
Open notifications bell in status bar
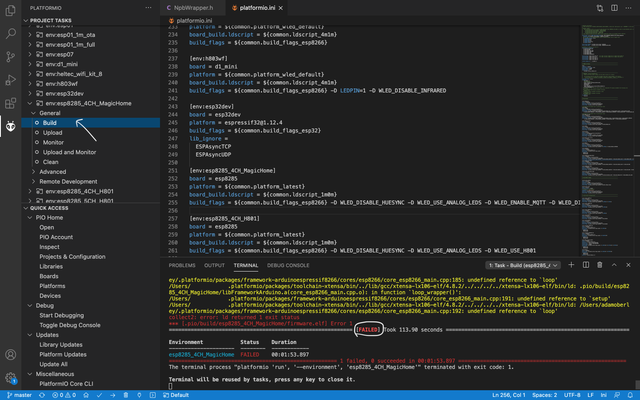[x=630, y=395]
